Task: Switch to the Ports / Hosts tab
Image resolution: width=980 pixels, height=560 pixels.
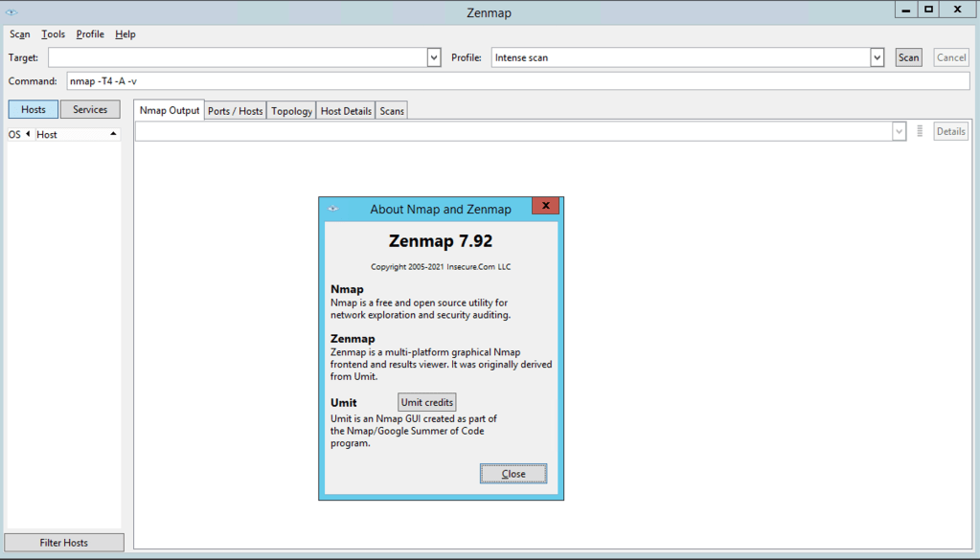Action: click(235, 111)
